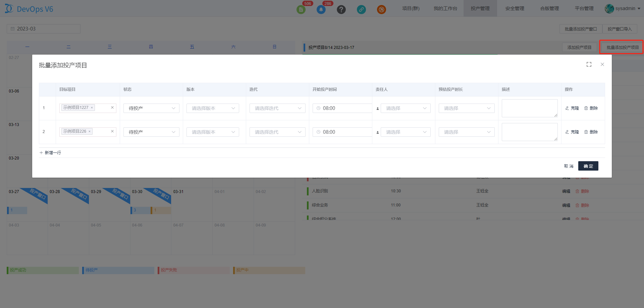Click the description textarea in row 1

[529, 108]
